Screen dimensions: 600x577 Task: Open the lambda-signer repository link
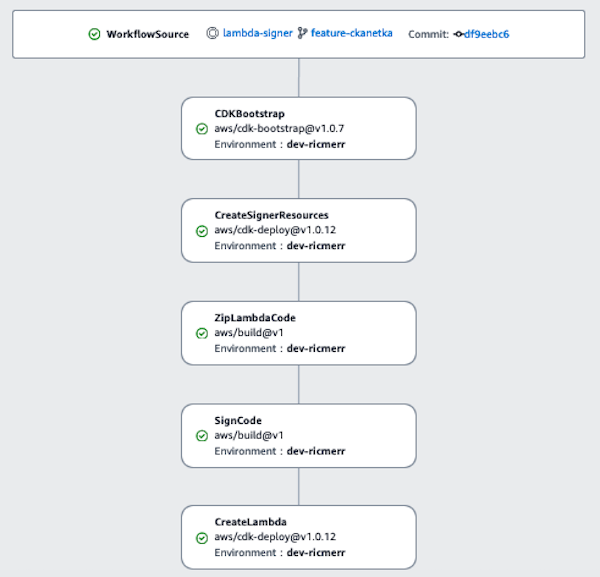[x=258, y=34]
